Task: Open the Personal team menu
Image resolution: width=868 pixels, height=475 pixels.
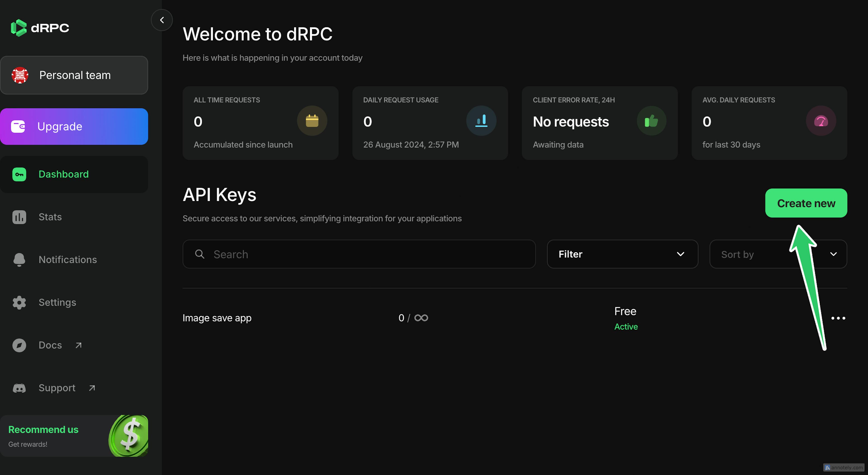Action: coord(74,75)
